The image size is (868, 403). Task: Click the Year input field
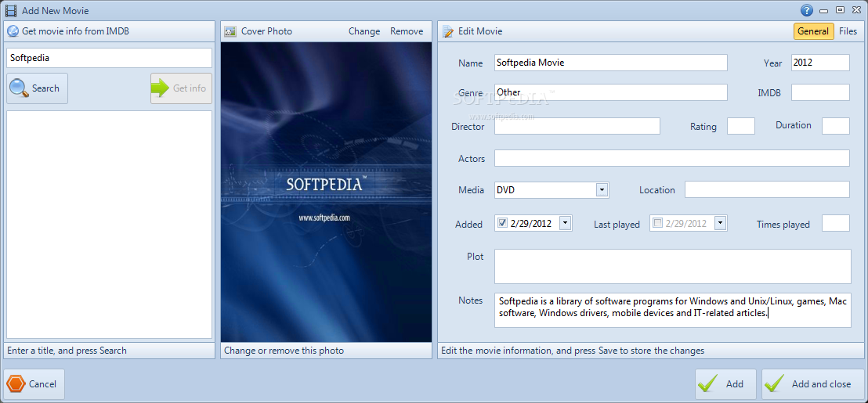(820, 63)
